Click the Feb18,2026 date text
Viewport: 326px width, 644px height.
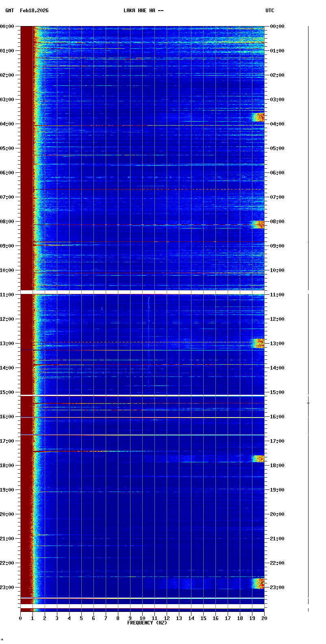pyautogui.click(x=34, y=11)
